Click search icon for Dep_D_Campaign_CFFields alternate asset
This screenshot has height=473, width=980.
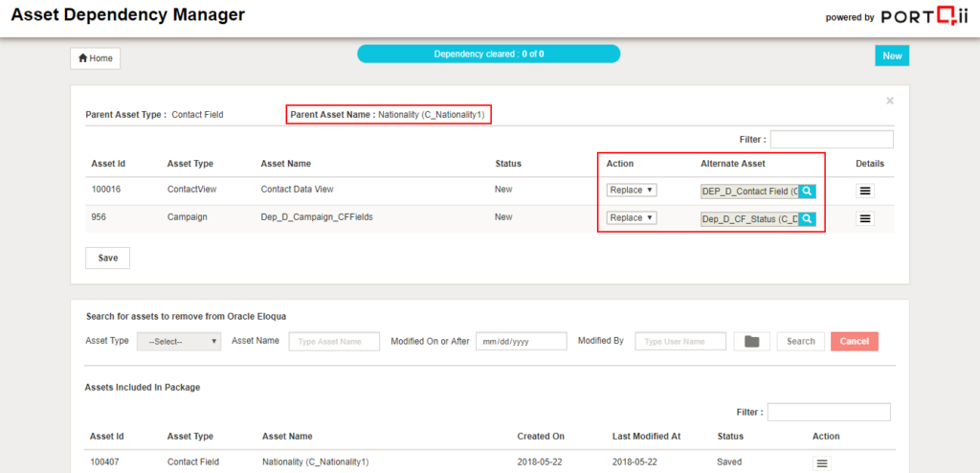pos(807,218)
